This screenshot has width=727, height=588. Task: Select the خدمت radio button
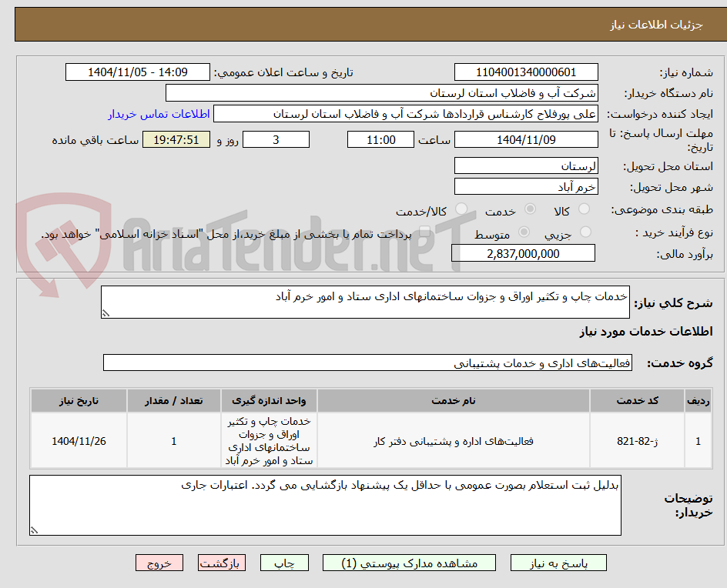click(530, 209)
